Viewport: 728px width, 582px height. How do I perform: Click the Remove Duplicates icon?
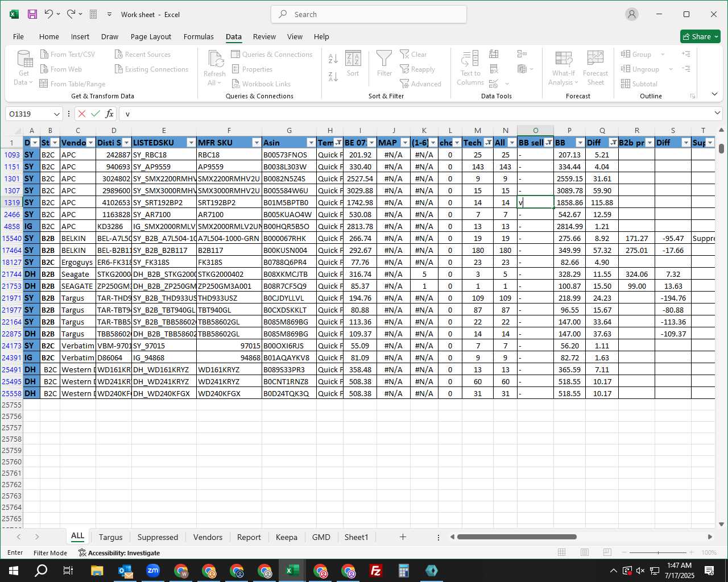point(494,69)
